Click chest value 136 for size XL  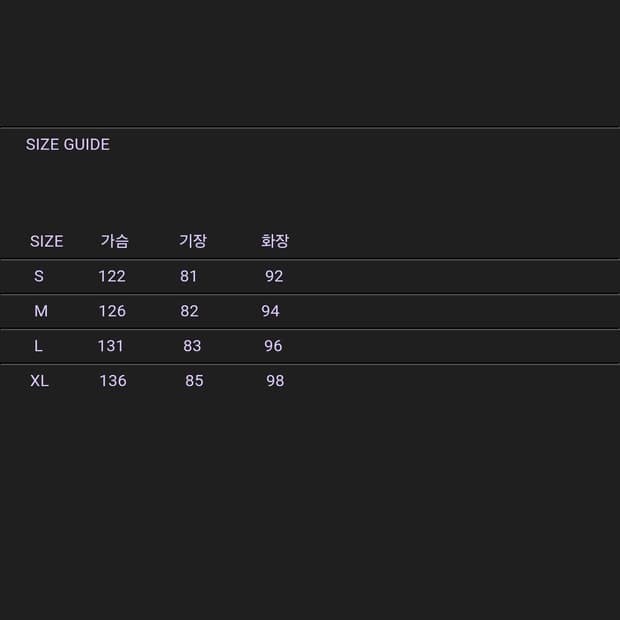(x=113, y=381)
